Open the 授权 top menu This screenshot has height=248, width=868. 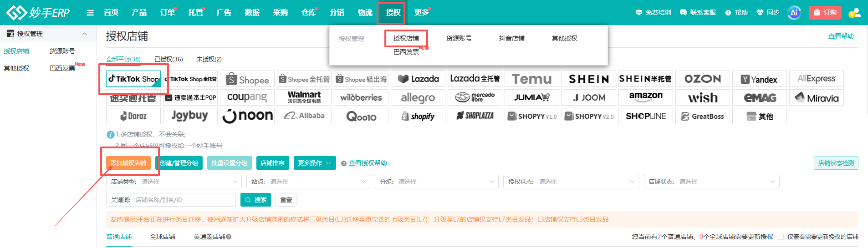pyautogui.click(x=393, y=12)
